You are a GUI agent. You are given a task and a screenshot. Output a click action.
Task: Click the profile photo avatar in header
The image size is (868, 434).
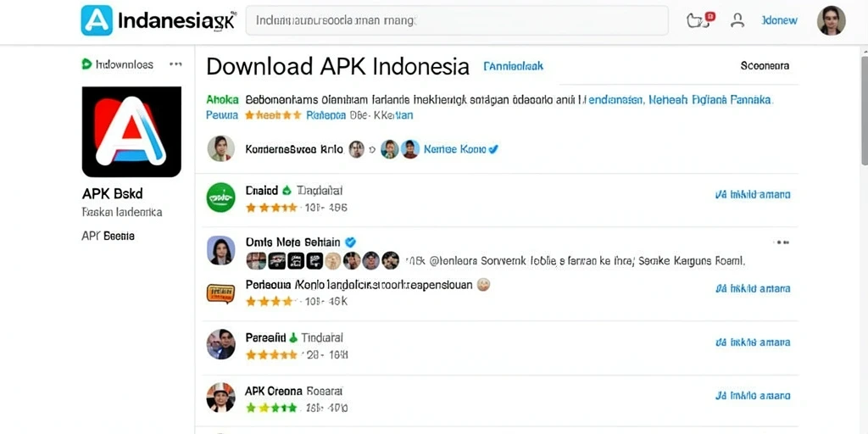pos(831,21)
